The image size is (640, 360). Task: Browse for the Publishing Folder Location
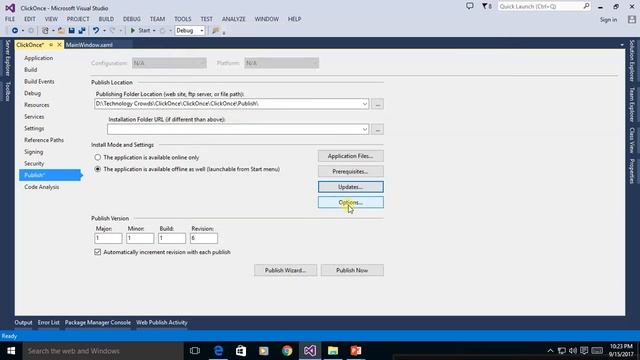point(378,104)
